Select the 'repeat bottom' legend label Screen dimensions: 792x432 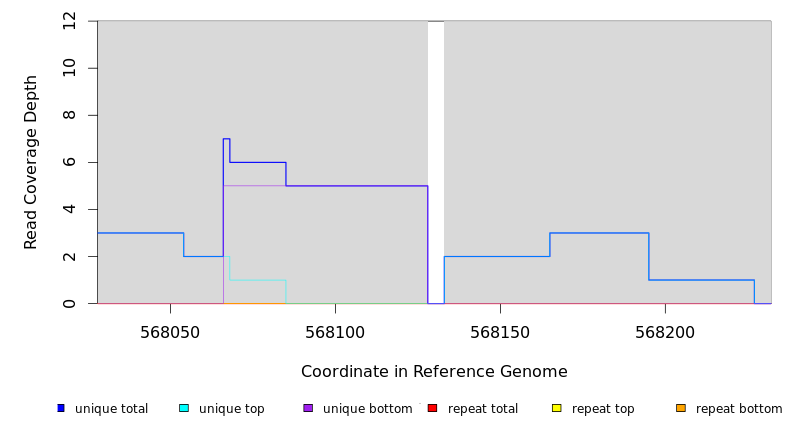tap(739, 409)
